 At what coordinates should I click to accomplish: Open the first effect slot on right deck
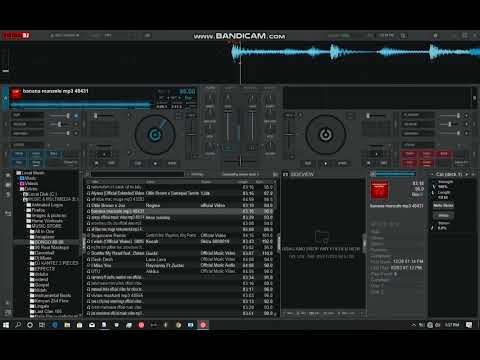(x=418, y=115)
